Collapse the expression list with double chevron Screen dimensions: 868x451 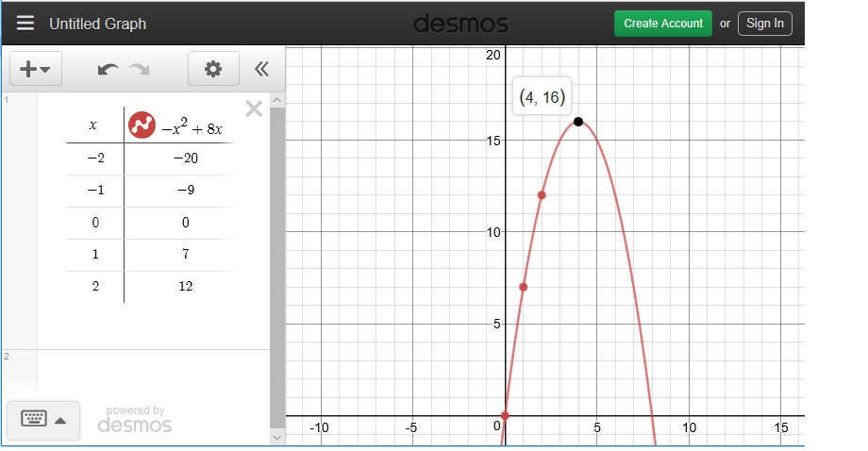pos(261,69)
